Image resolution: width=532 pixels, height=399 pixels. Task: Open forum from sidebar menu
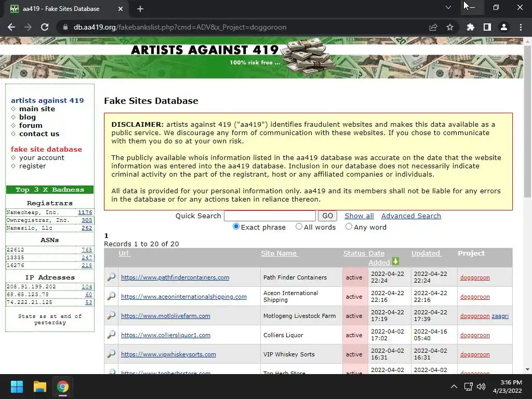(x=31, y=125)
